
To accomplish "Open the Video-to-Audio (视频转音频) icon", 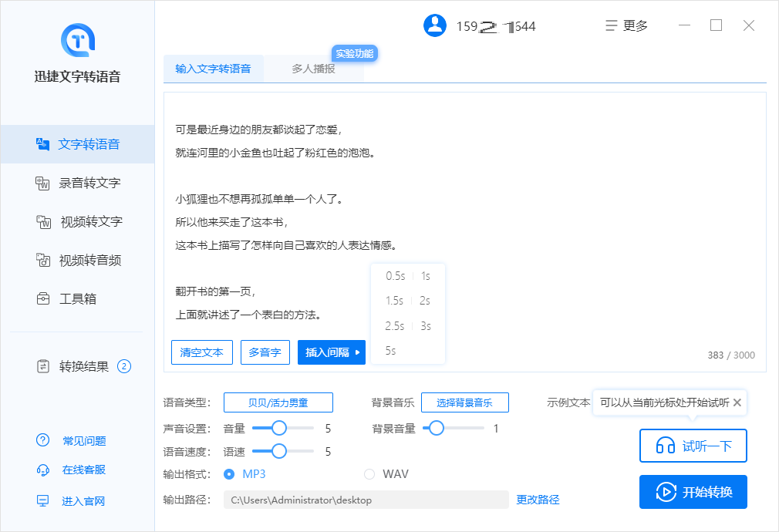I will coord(43,260).
